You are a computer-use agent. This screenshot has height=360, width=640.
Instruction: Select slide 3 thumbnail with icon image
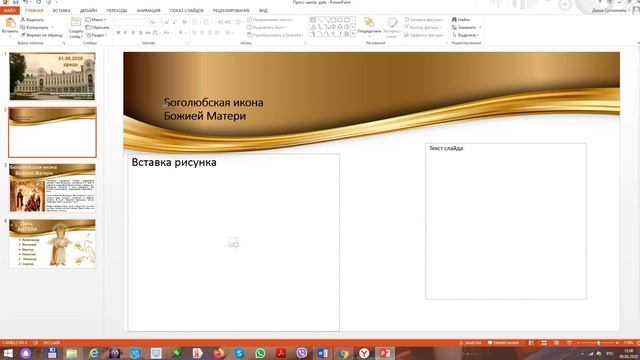[x=52, y=188]
